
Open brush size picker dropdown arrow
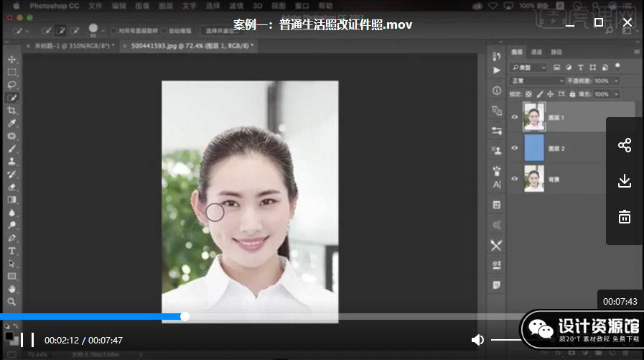point(103,31)
